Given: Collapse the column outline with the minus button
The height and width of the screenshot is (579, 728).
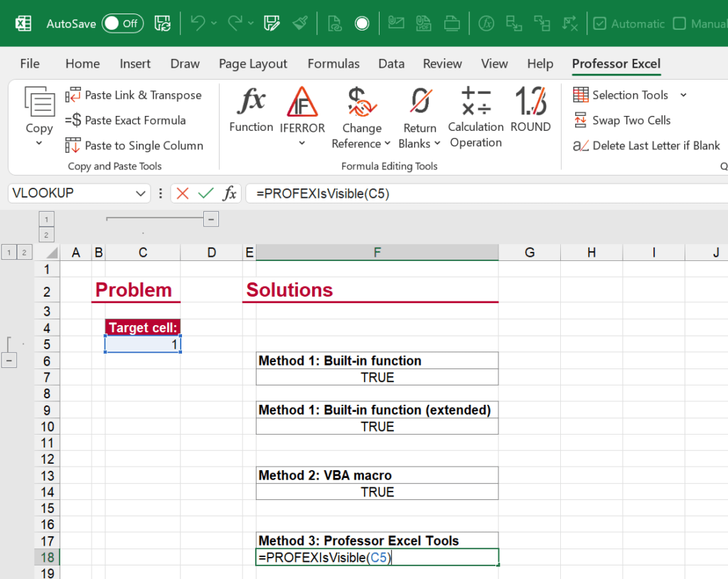Looking at the screenshot, I should click(x=210, y=219).
